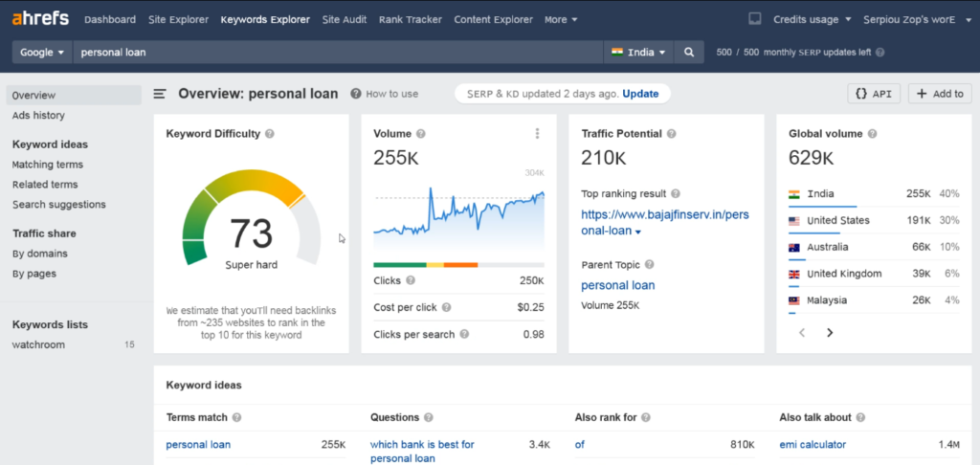
Task: Click Cost per click info icon
Action: (446, 307)
